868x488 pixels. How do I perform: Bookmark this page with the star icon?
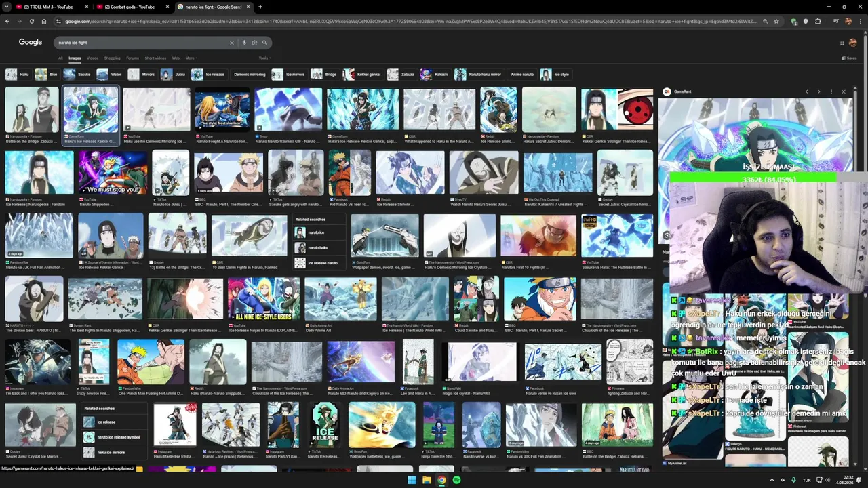coord(776,21)
